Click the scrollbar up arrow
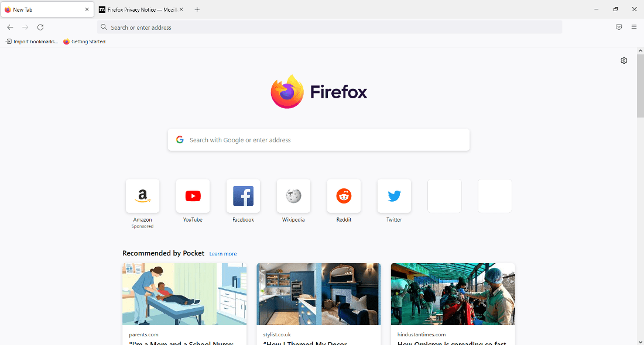 640,51
